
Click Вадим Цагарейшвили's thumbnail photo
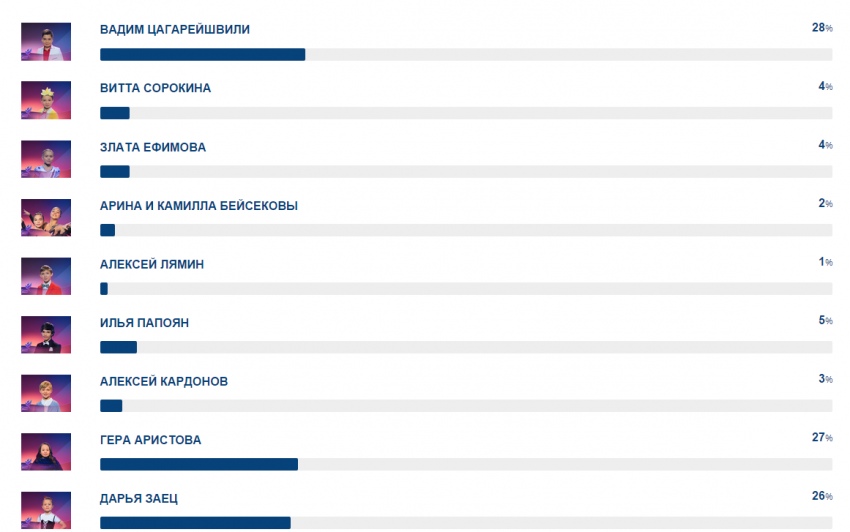pyautogui.click(x=46, y=41)
